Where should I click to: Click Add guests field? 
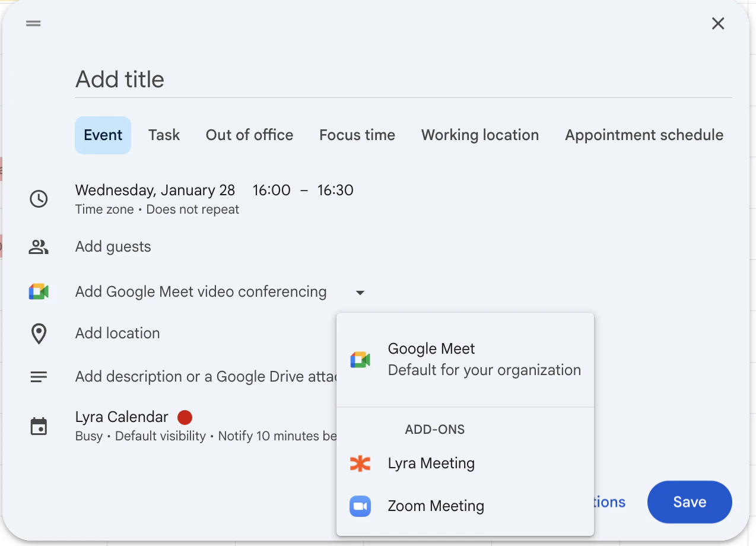(x=113, y=247)
